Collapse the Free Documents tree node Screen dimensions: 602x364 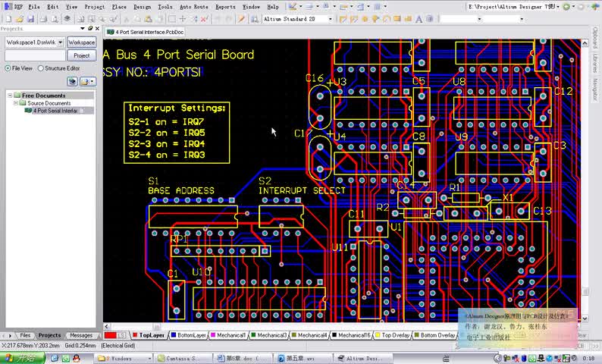click(10, 96)
